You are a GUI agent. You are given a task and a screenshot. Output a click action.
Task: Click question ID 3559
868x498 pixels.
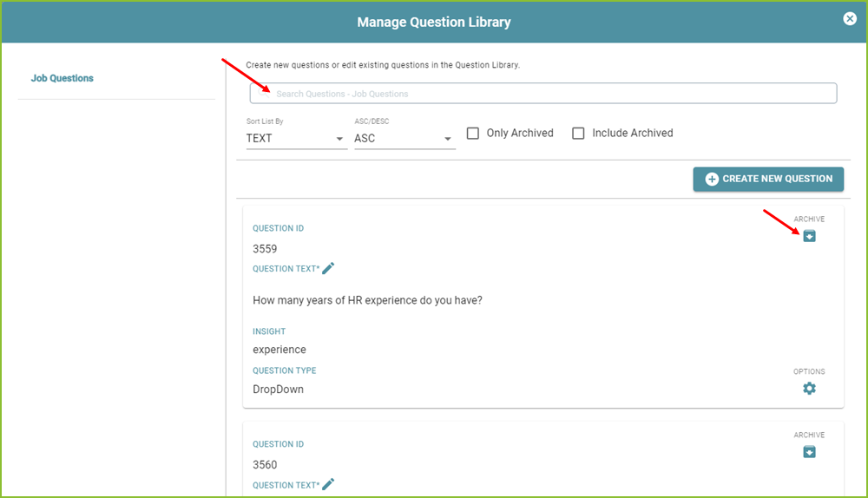tap(265, 249)
